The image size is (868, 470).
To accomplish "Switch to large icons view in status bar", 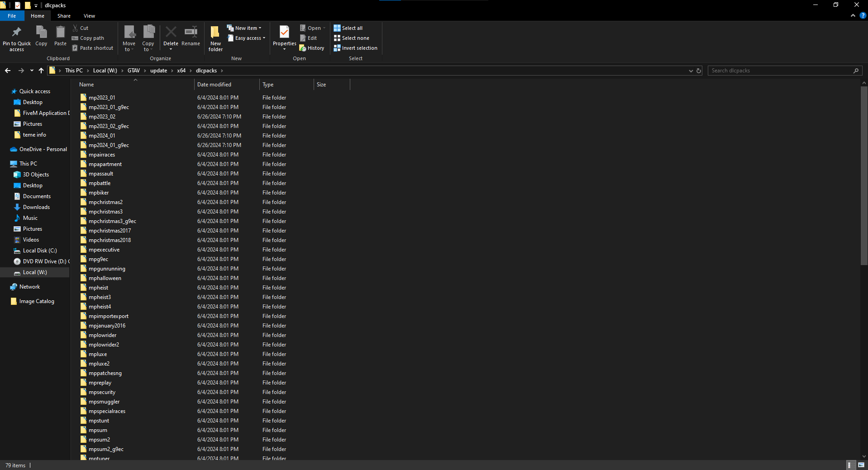I will point(861,465).
